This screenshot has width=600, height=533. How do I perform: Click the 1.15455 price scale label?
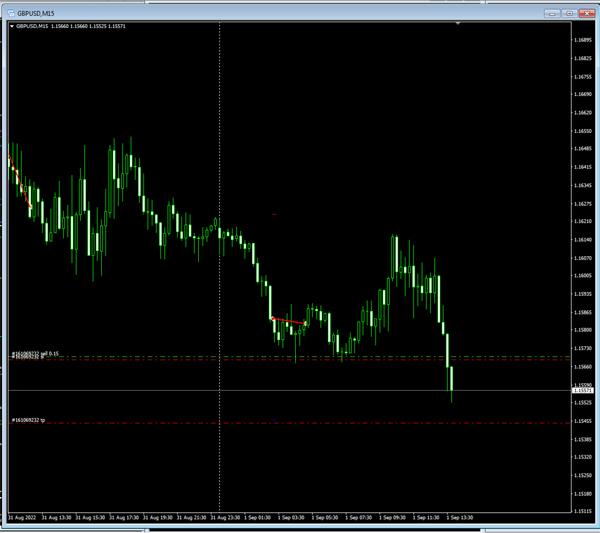coord(582,421)
